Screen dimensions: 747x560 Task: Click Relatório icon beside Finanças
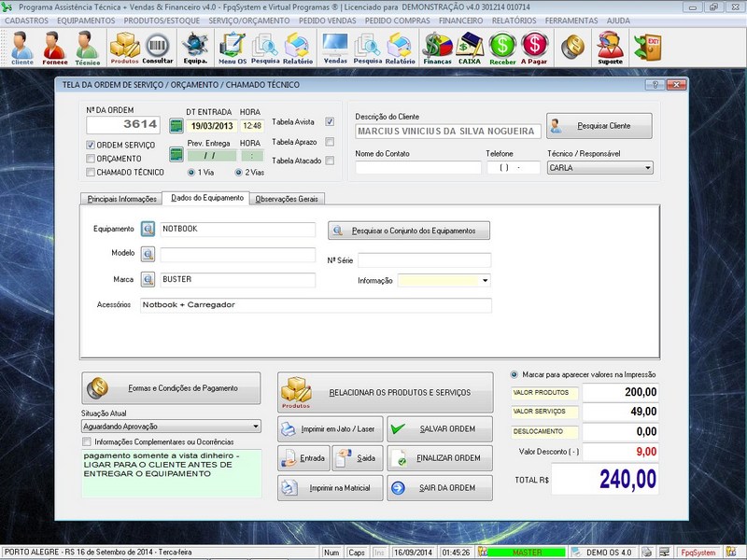pos(400,48)
